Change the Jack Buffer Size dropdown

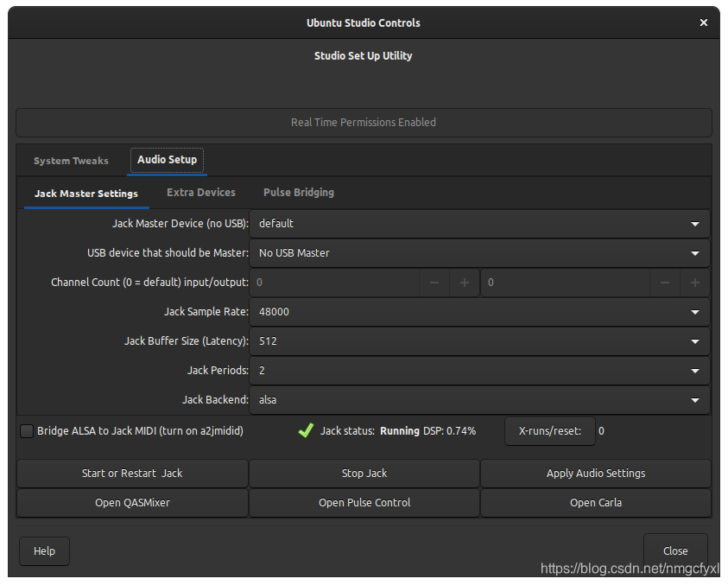point(479,341)
